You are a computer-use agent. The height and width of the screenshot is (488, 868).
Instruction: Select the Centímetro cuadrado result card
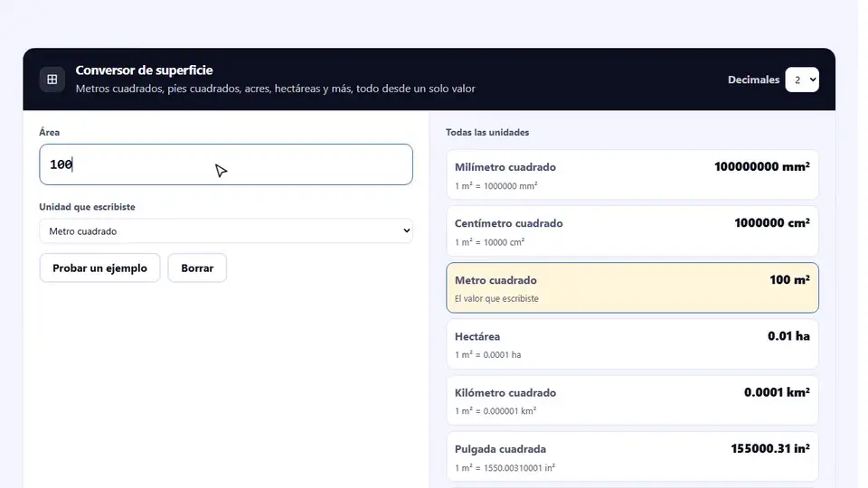(632, 230)
